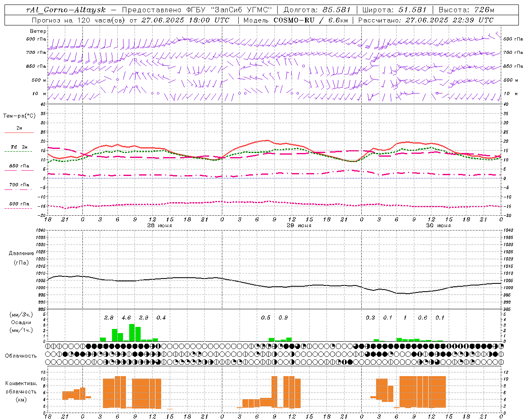525x420 pixels.
Task: Click the Облачность cloud cover label
Action: tap(21, 356)
